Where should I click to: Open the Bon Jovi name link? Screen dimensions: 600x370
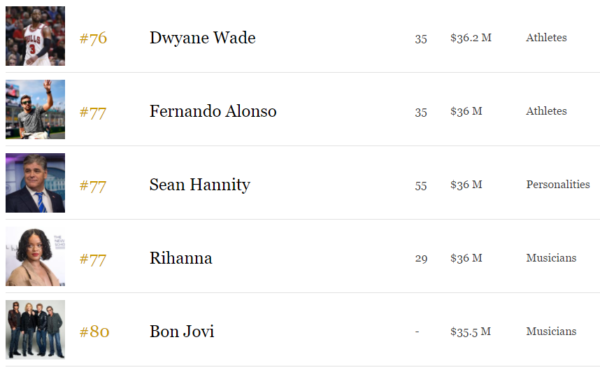click(x=182, y=331)
